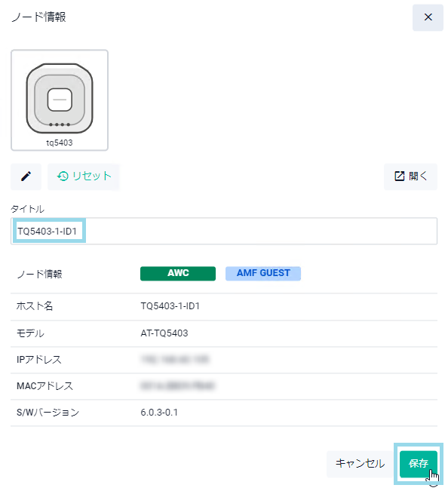Click the tq5403 caption under image
Viewport: 448px width, 488px height.
(x=60, y=143)
